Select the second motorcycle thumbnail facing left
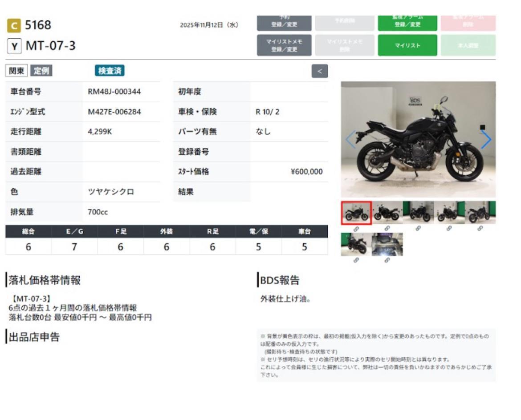The width and height of the screenshot is (521, 420). [x=387, y=213]
